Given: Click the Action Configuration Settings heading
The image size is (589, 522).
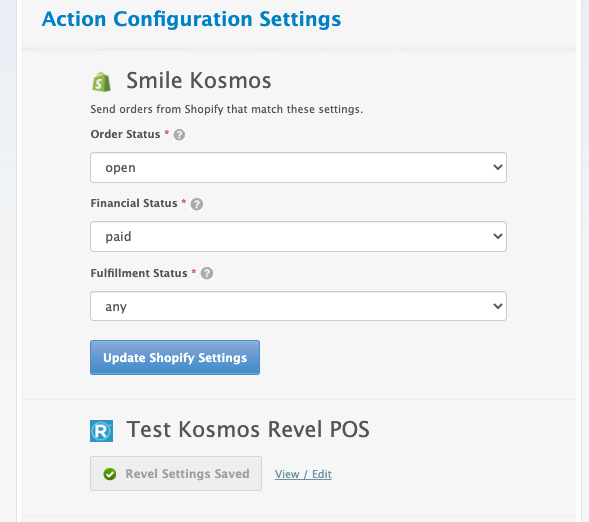Looking at the screenshot, I should (192, 19).
